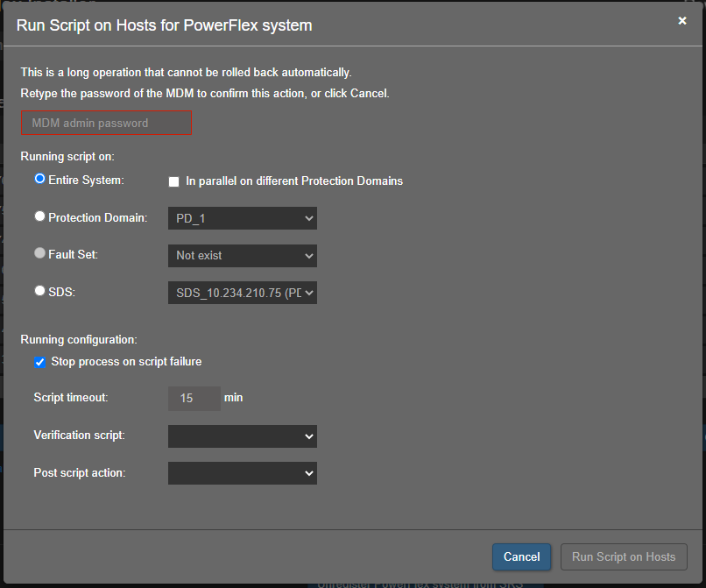The width and height of the screenshot is (706, 588).
Task: Open the SDS selection dropdown
Action: 242,293
